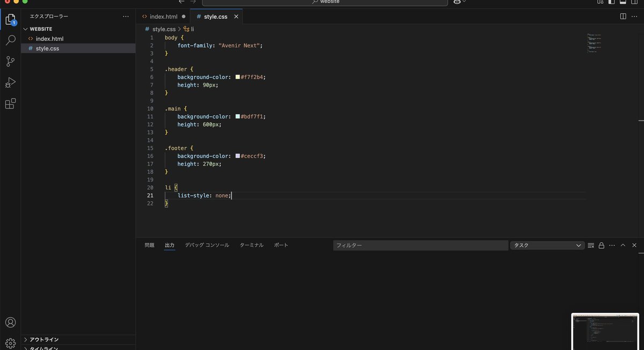Click the body selector on line 1
Screen dimensions: 644x350
[171, 38]
